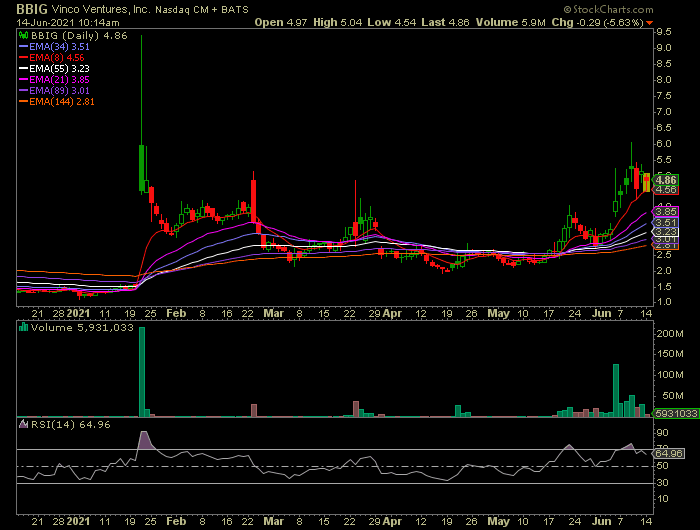Click Jun on the RSI panel date axis
The image size is (700, 530).
coord(601,522)
